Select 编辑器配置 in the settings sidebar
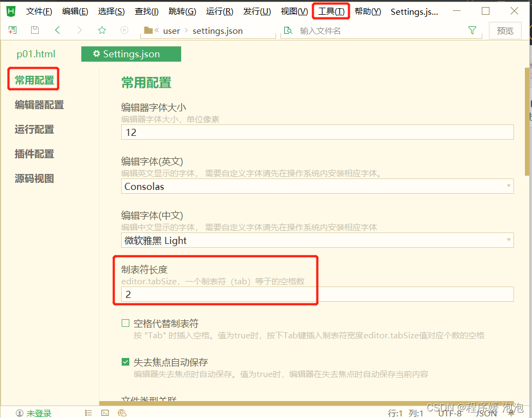This screenshot has width=532, height=418. pos(39,105)
